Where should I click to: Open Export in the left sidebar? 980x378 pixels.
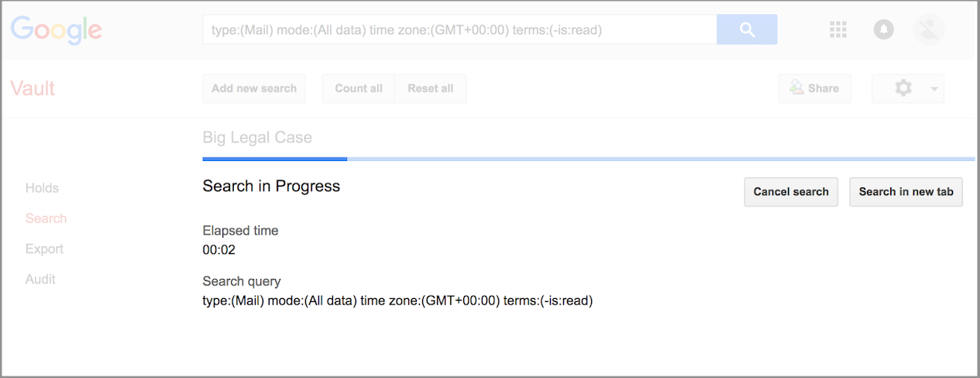pyautogui.click(x=44, y=249)
